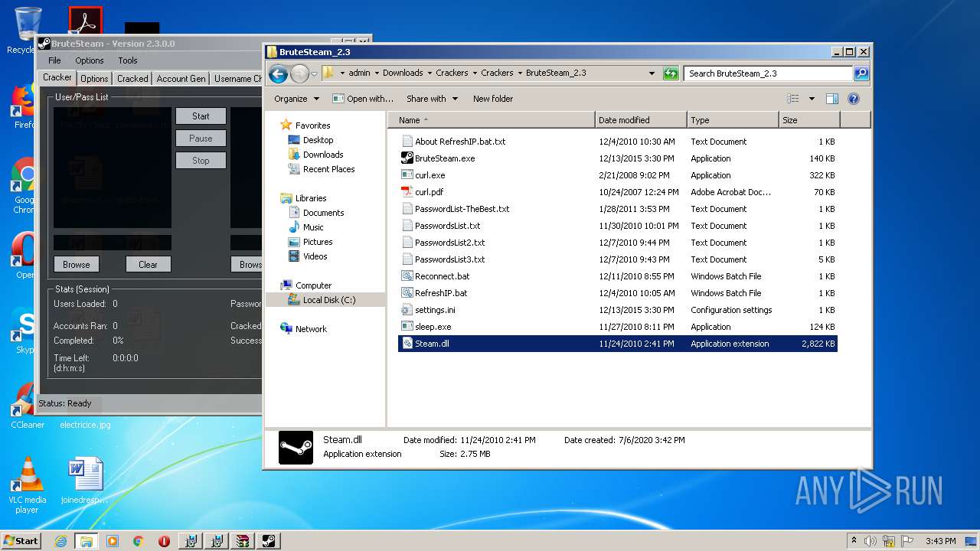Viewport: 980px width, 551px height.
Task: Open Opera from the taskbar
Action: click(164, 541)
